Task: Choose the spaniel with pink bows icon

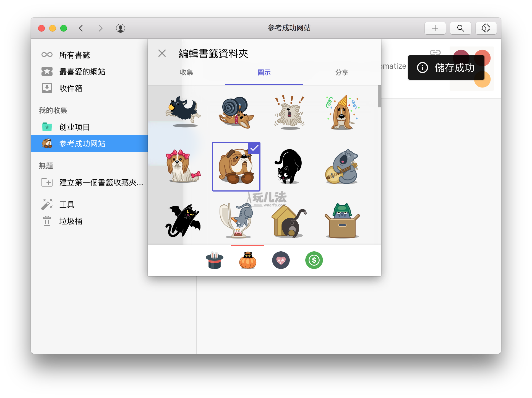Action: [x=183, y=166]
